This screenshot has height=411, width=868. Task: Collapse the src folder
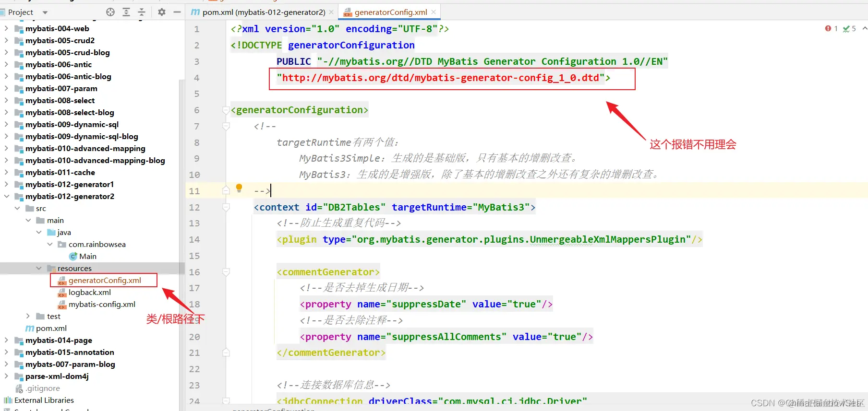coord(17,209)
